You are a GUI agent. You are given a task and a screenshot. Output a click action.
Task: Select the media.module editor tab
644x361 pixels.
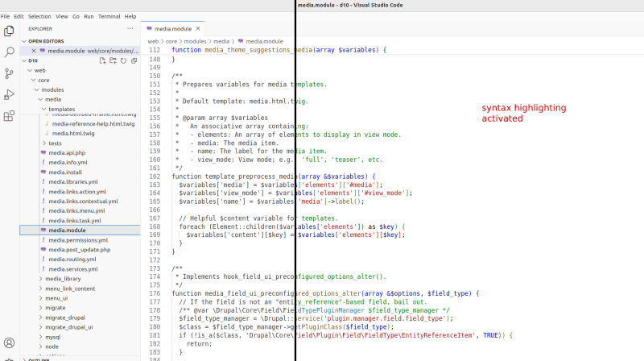pyautogui.click(x=173, y=29)
